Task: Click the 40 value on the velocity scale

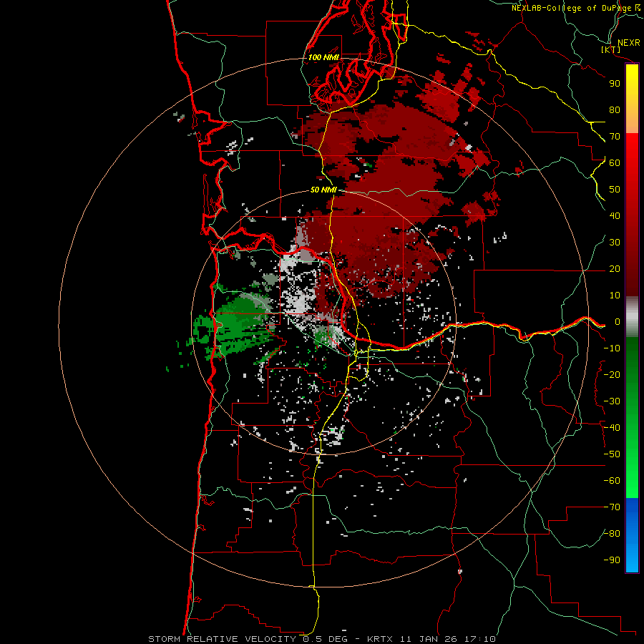Action: click(615, 215)
